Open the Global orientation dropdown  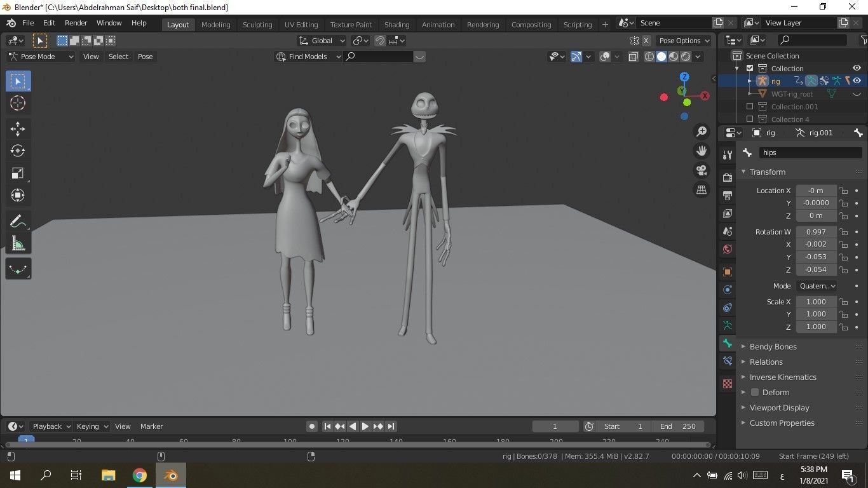[x=322, y=41]
